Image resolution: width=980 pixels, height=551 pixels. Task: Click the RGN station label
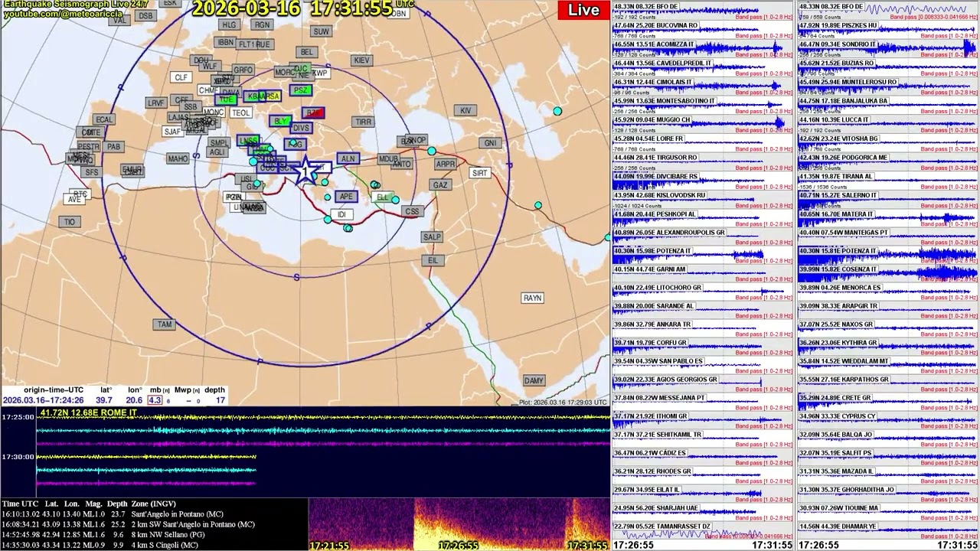pyautogui.click(x=263, y=24)
